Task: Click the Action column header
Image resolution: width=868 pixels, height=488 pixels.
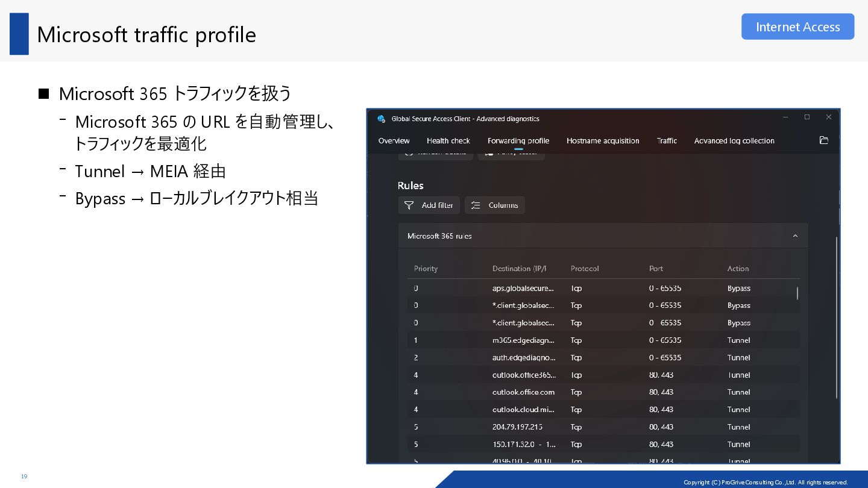Action: (x=738, y=269)
